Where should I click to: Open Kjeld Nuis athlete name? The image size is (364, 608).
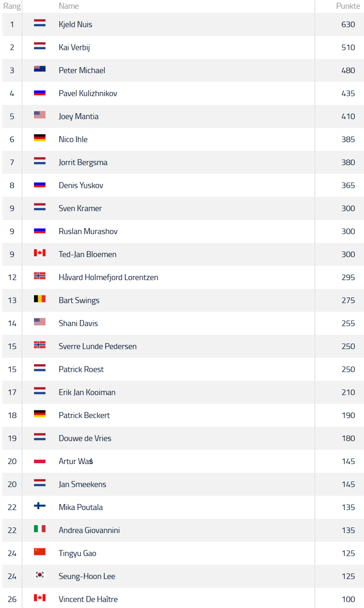point(75,24)
